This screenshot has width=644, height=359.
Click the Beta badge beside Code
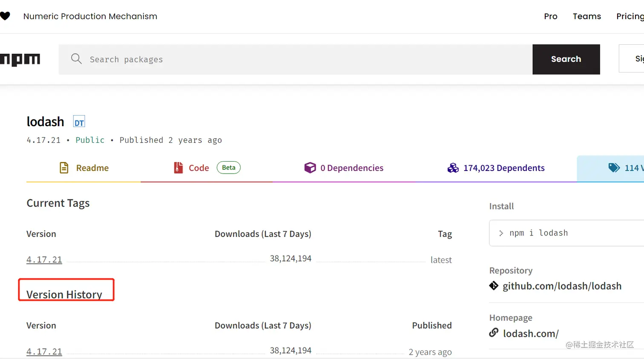tap(229, 168)
